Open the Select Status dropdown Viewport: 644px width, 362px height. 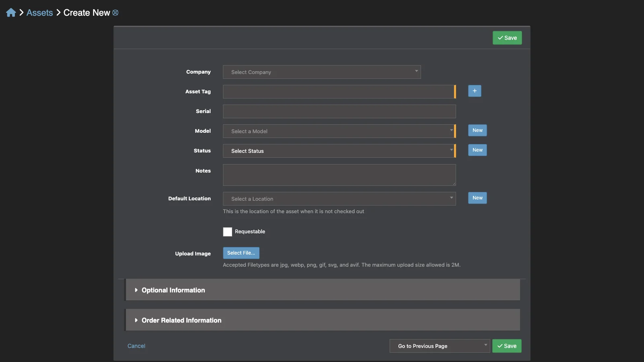click(x=339, y=151)
